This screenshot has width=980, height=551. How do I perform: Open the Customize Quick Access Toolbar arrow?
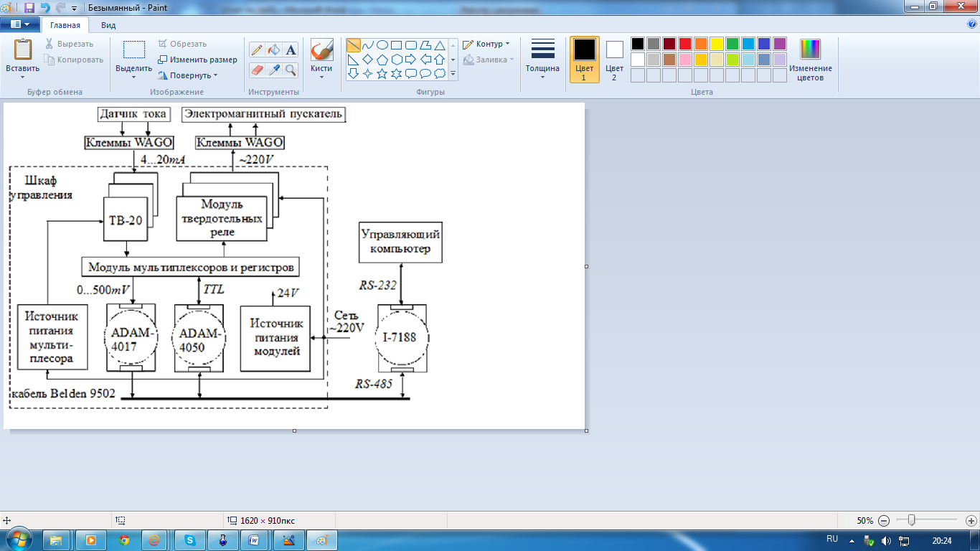75,8
